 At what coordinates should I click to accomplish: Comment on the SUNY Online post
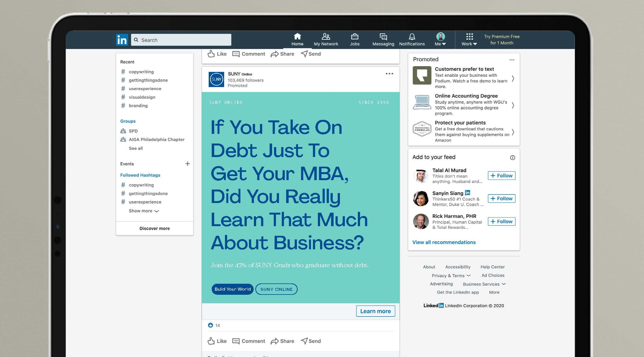[x=249, y=341]
